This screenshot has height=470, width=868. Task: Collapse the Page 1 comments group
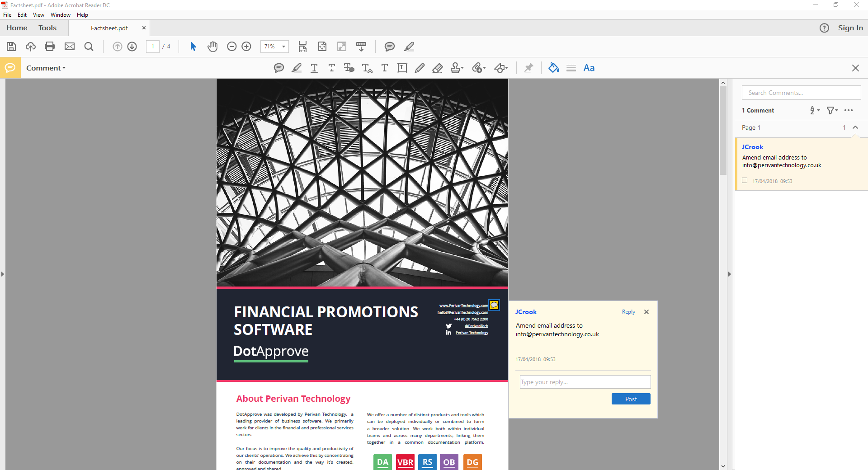click(x=855, y=127)
